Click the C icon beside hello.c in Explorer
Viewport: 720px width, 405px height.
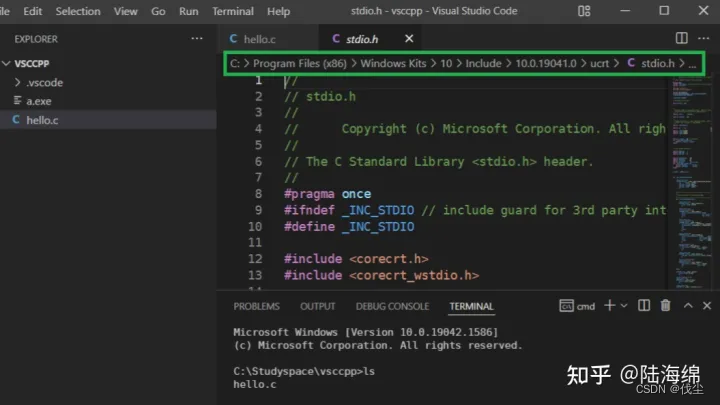coord(16,120)
